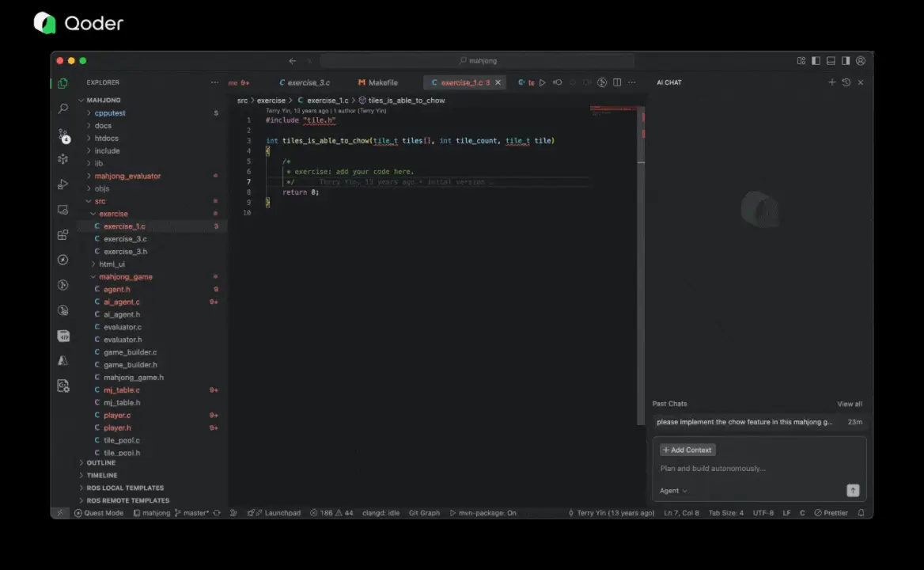
Task: Toggle the secondary side bar visibility
Action: 846,61
